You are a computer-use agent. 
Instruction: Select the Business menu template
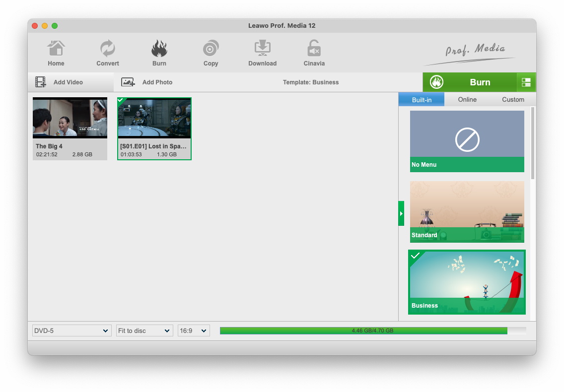(x=467, y=282)
